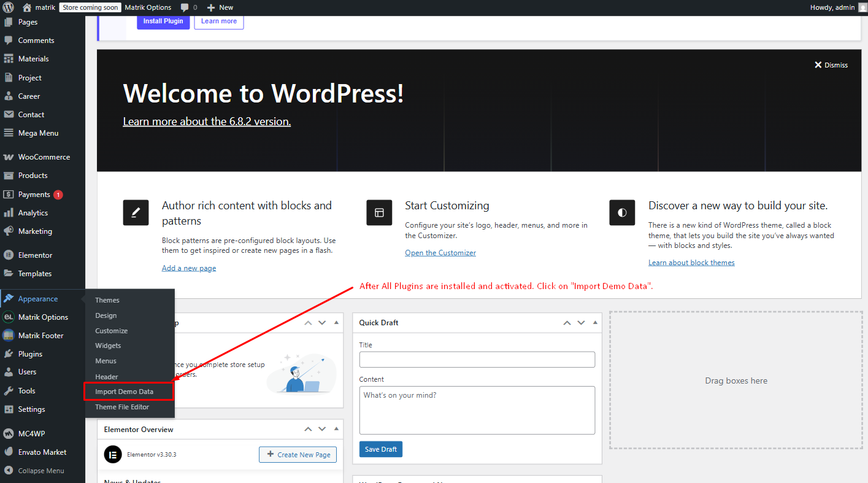Move Quick Draft panel up arrow
Screen dimensions: 868x483
click(567, 323)
